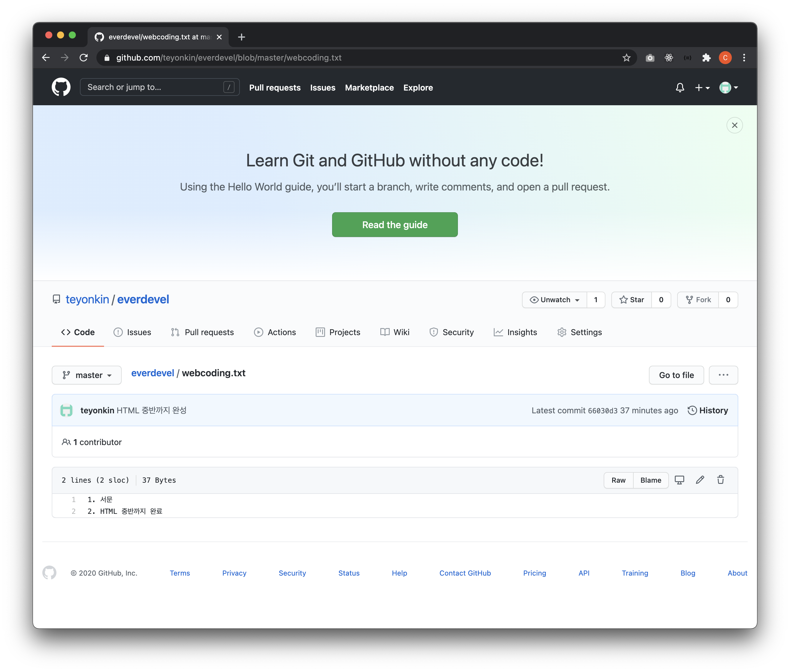Switch to the Projects tab
Screen dimensions: 790x672
(x=338, y=332)
